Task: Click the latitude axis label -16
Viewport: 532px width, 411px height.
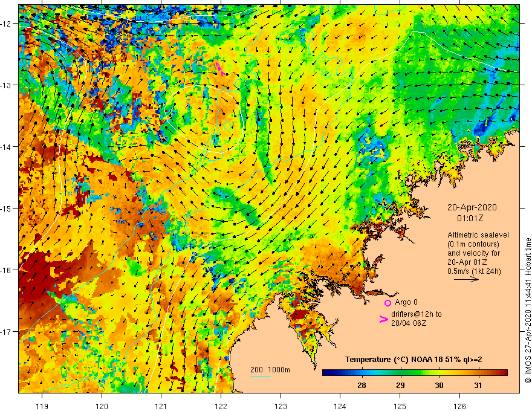Action: coord(6,270)
